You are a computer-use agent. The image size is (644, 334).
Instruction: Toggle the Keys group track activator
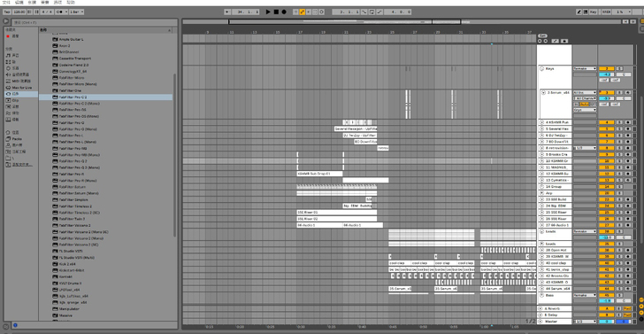pyautogui.click(x=606, y=68)
